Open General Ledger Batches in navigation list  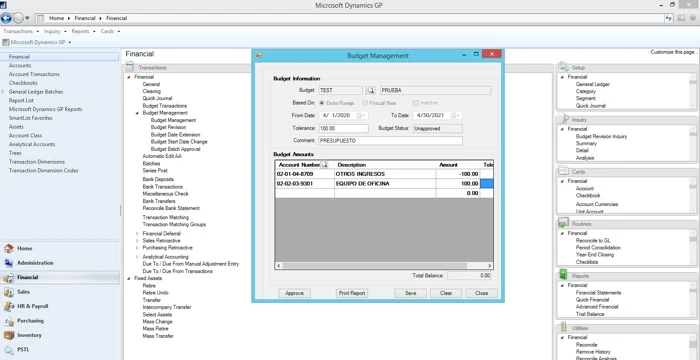point(36,92)
